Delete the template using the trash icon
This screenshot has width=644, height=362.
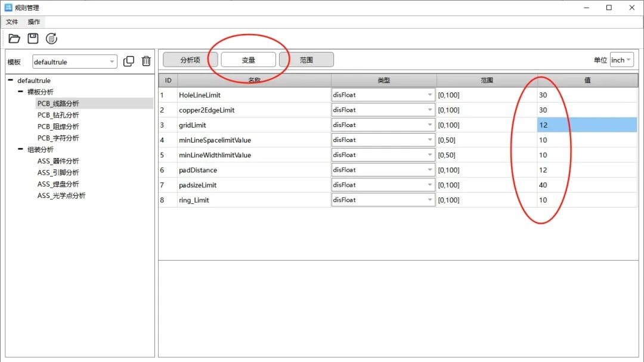146,61
